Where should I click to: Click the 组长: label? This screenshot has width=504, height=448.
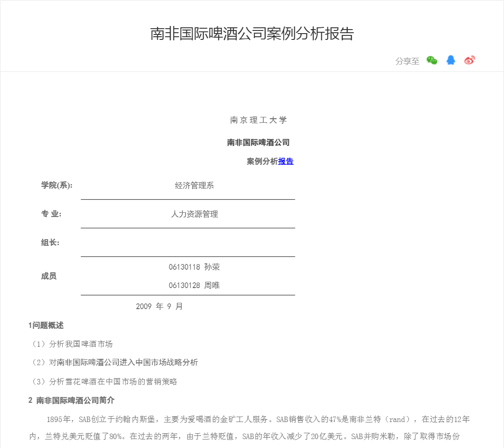click(50, 243)
